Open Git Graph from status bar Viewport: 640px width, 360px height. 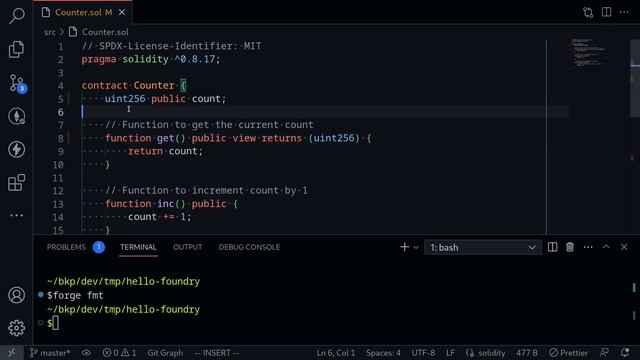point(165,353)
